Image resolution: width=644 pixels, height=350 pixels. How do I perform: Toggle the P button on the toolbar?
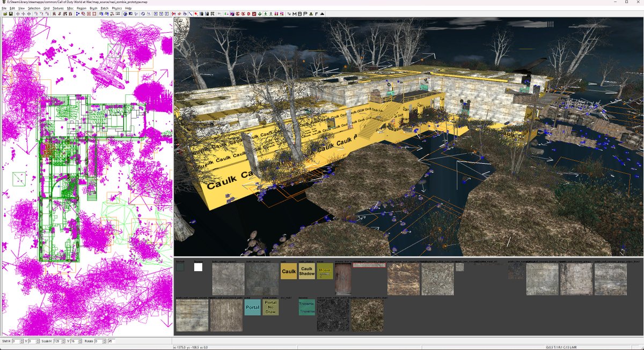306,13
